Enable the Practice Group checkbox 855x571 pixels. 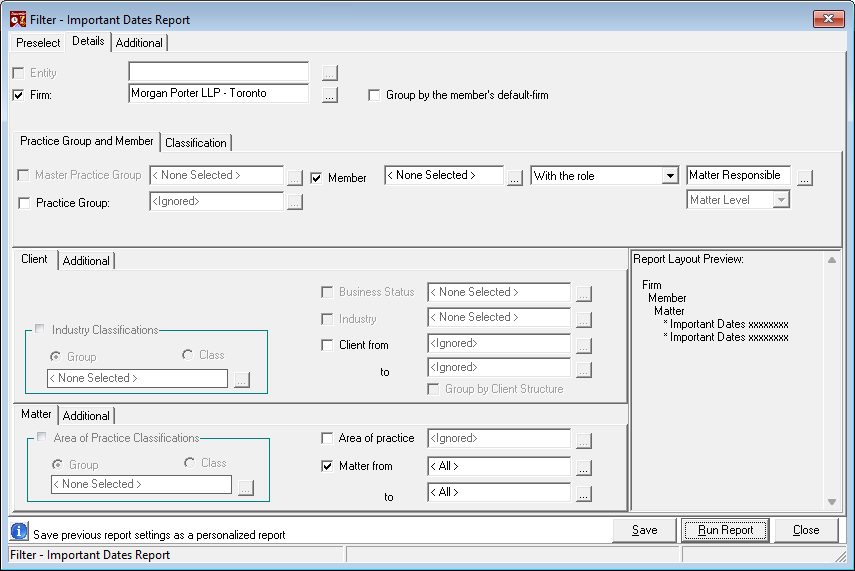[x=24, y=203]
